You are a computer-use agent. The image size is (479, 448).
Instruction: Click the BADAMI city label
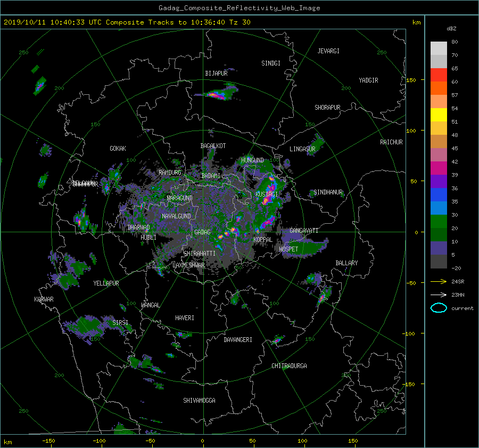(211, 176)
